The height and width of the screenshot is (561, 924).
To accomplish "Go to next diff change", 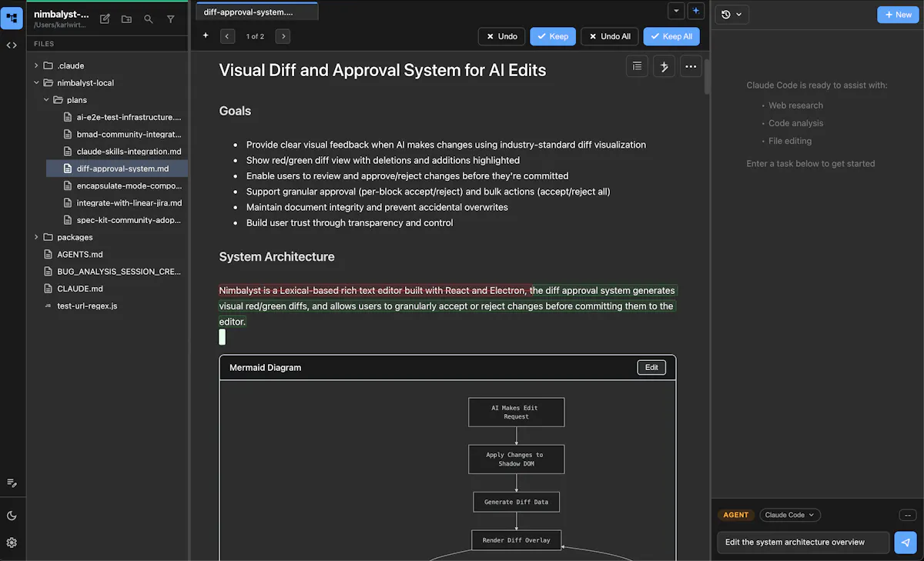I will click(x=283, y=36).
